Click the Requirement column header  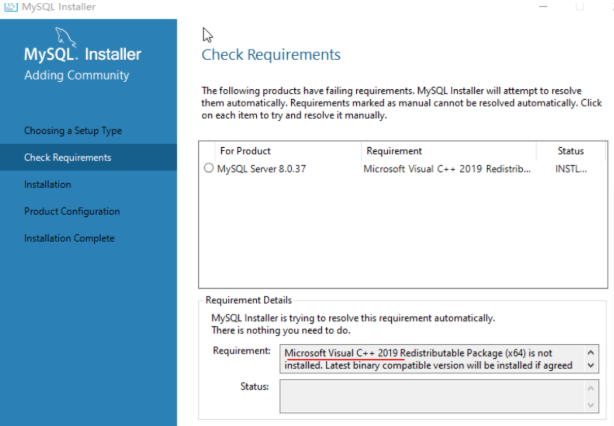coord(449,151)
